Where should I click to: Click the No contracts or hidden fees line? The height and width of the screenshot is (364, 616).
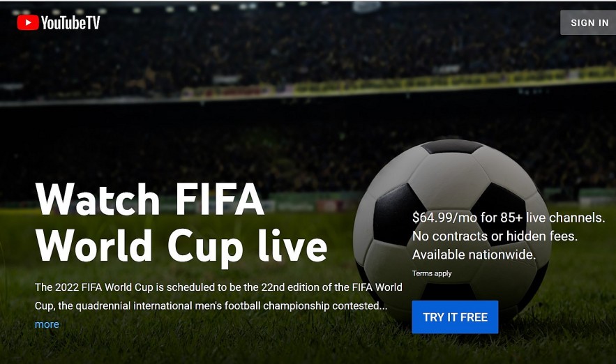coord(495,236)
